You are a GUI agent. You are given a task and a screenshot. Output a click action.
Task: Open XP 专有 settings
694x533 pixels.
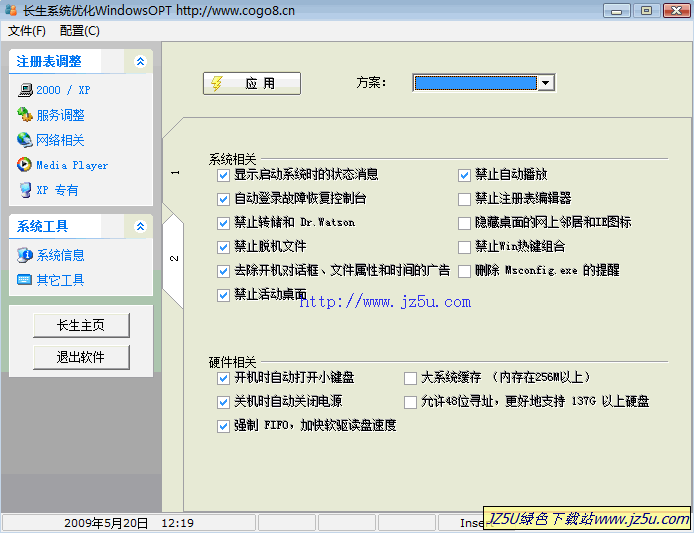[57, 190]
